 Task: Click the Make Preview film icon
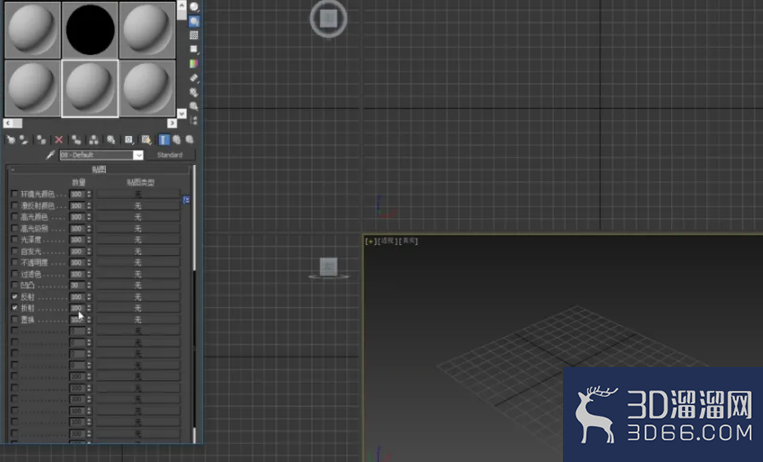pos(194,77)
